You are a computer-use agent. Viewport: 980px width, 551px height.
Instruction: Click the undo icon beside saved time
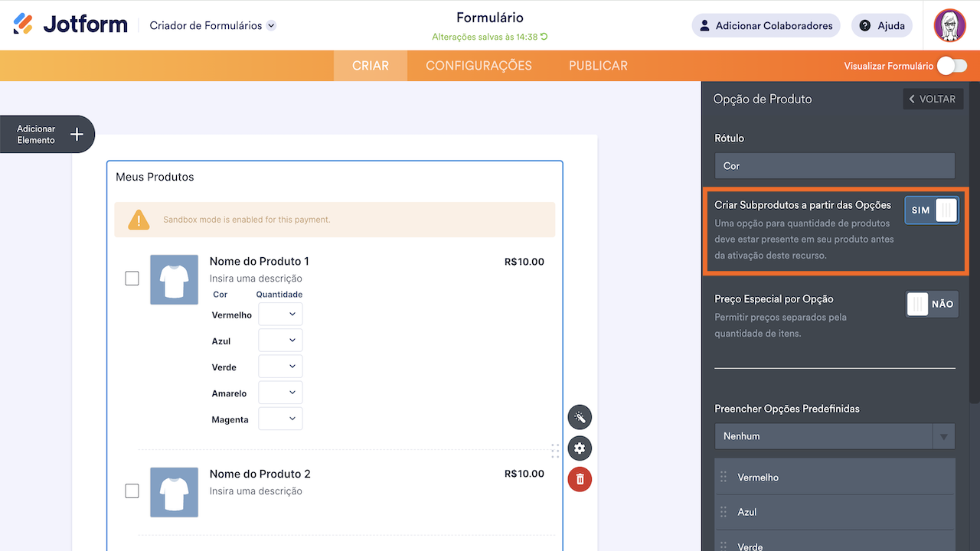pyautogui.click(x=544, y=37)
